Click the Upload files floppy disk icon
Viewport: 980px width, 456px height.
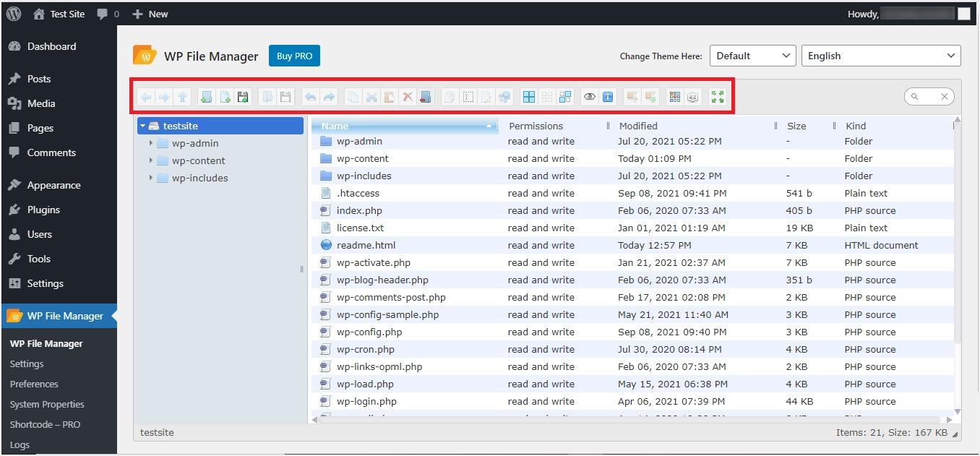(x=243, y=97)
